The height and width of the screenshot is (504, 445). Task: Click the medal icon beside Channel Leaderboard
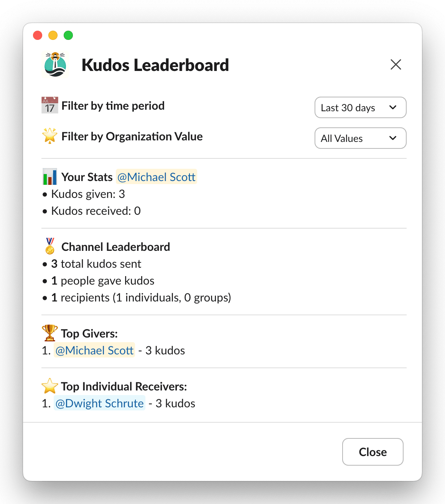coord(49,246)
